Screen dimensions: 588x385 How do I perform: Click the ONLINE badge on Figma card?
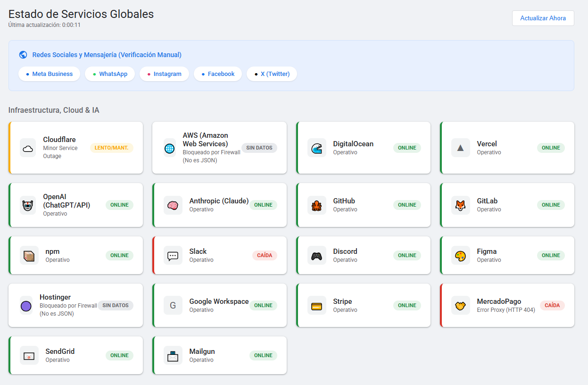click(551, 256)
